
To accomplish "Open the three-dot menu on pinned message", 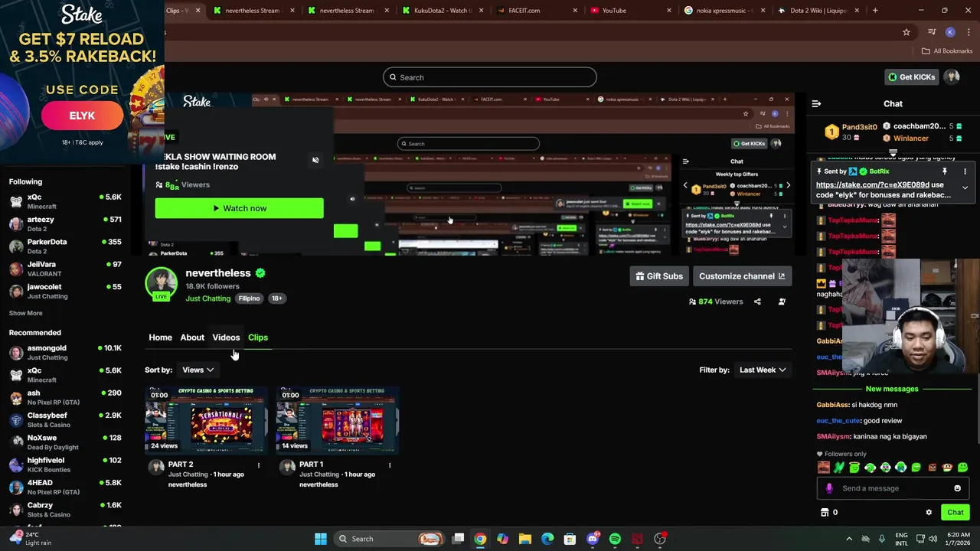I will coord(965,171).
